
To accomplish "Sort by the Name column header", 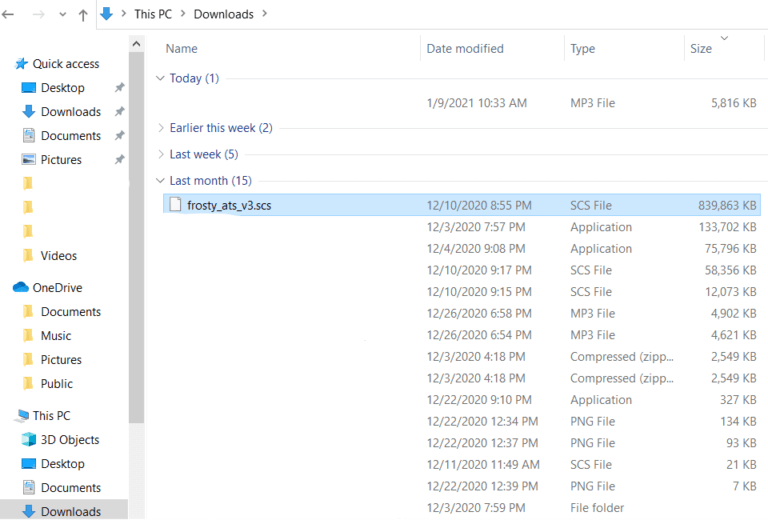I will [181, 49].
